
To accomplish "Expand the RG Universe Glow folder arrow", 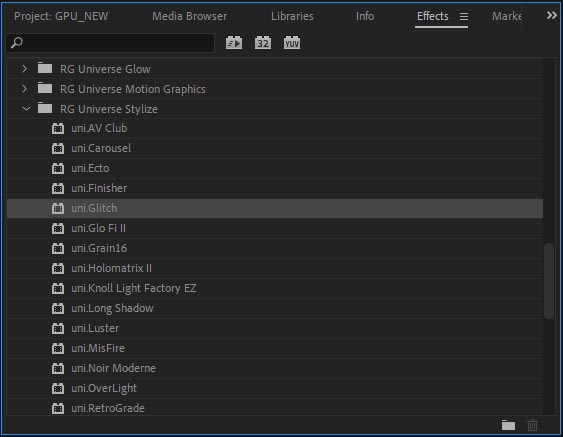I will click(x=24, y=69).
